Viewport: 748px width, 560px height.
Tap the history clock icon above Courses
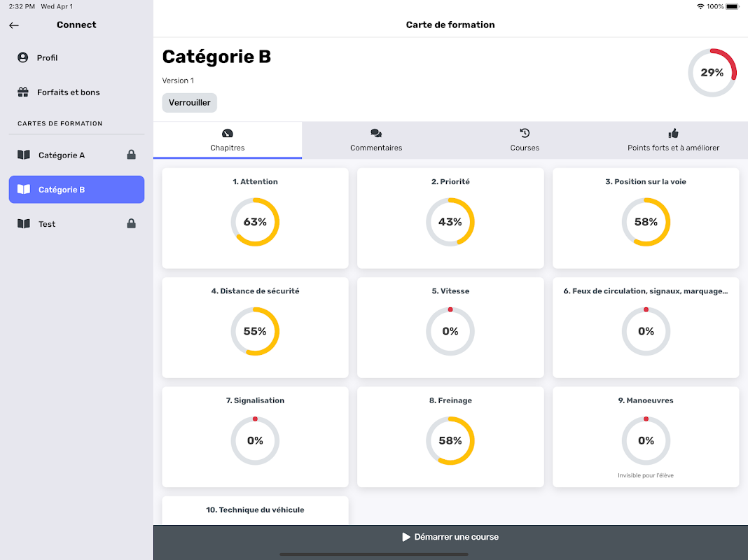point(525,133)
